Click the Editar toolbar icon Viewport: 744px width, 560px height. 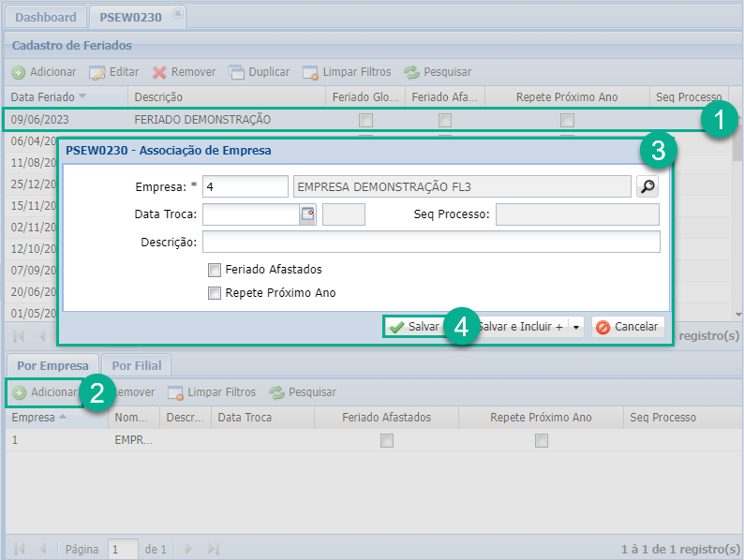[98, 72]
